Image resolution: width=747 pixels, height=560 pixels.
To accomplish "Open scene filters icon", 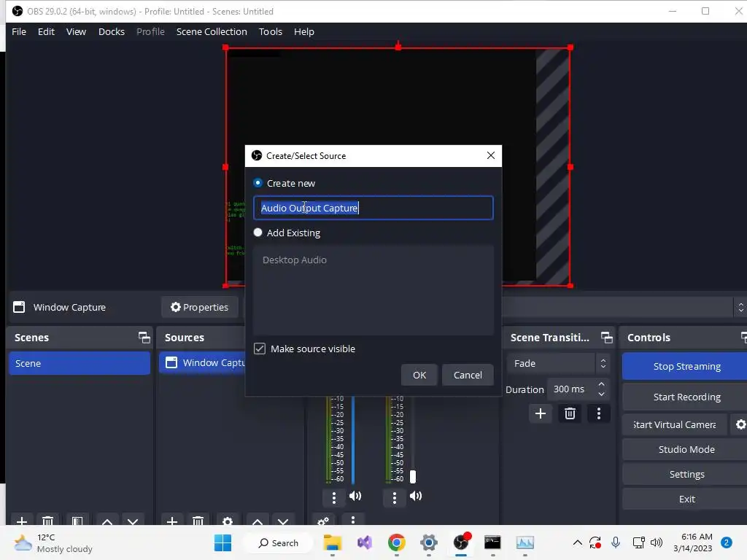I will (77, 521).
